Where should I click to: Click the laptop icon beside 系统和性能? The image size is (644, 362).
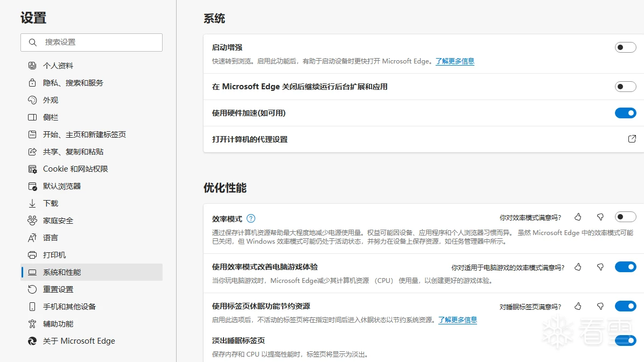(32, 273)
